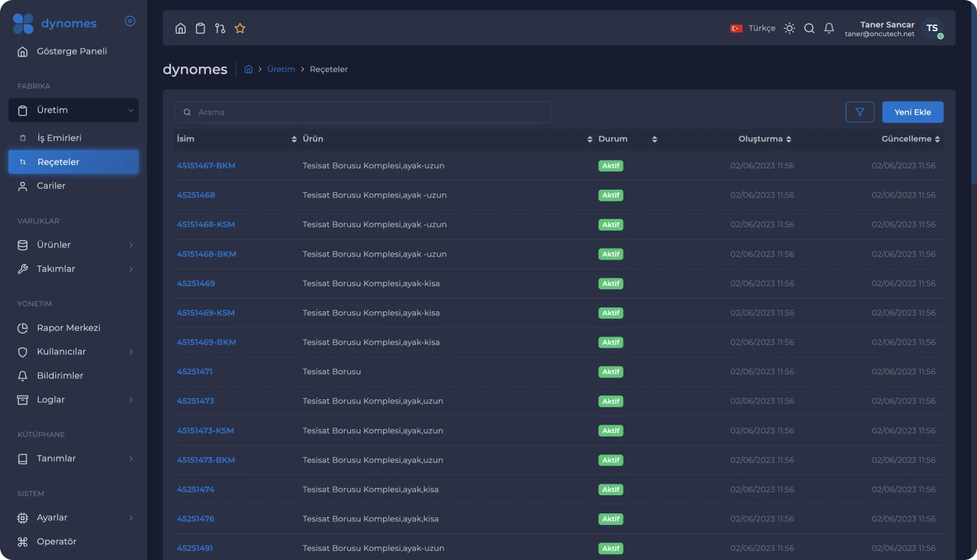Click the search magnifier in header
Viewport: 977px width, 560px height.
[x=809, y=28]
